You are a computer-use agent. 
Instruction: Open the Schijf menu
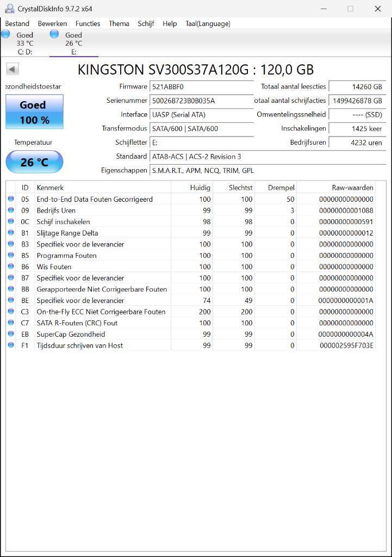pyautogui.click(x=146, y=23)
